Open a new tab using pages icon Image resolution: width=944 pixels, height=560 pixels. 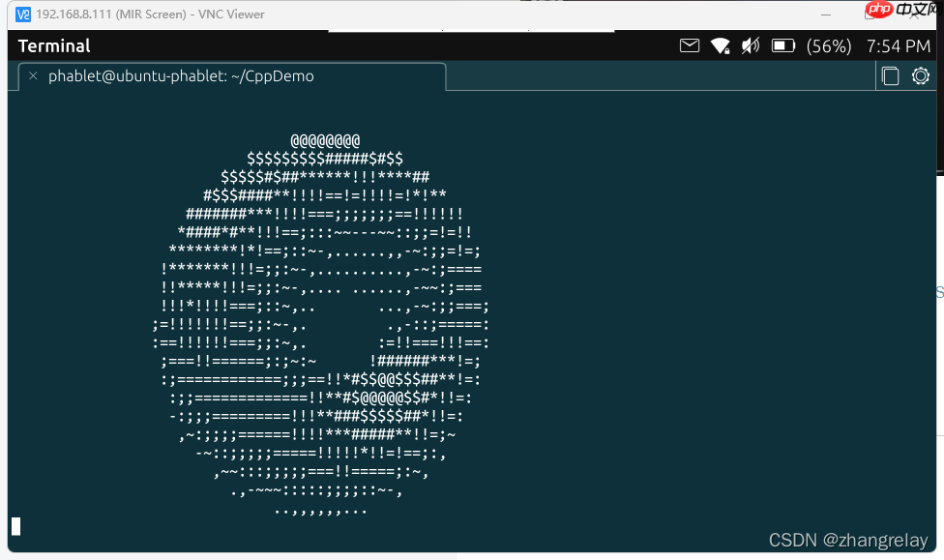pos(890,75)
